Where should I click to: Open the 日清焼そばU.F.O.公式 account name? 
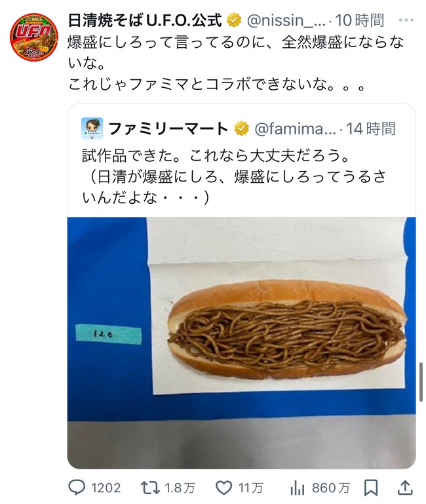145,20
